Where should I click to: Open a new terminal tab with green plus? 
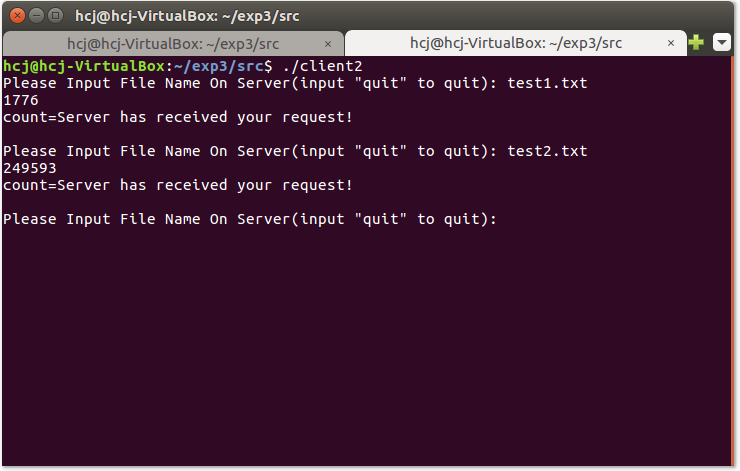(696, 42)
